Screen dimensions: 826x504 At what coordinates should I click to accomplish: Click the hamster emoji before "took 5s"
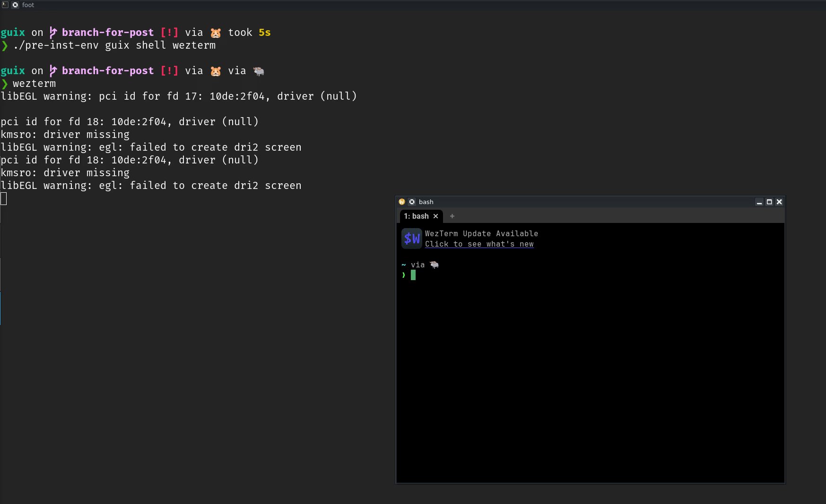216,33
